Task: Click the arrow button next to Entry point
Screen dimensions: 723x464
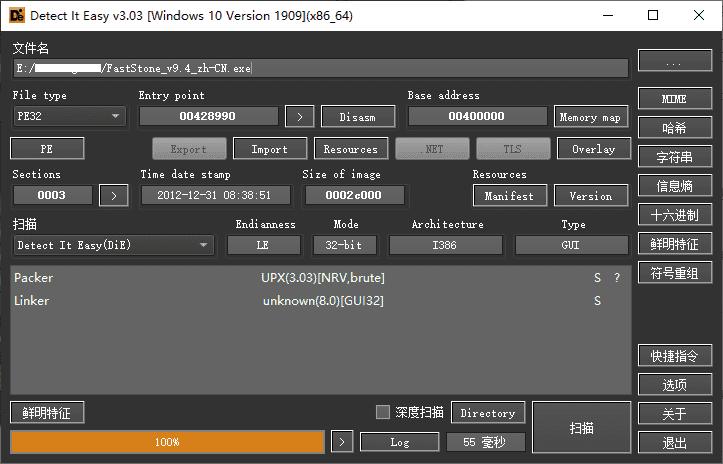Action: pyautogui.click(x=299, y=117)
